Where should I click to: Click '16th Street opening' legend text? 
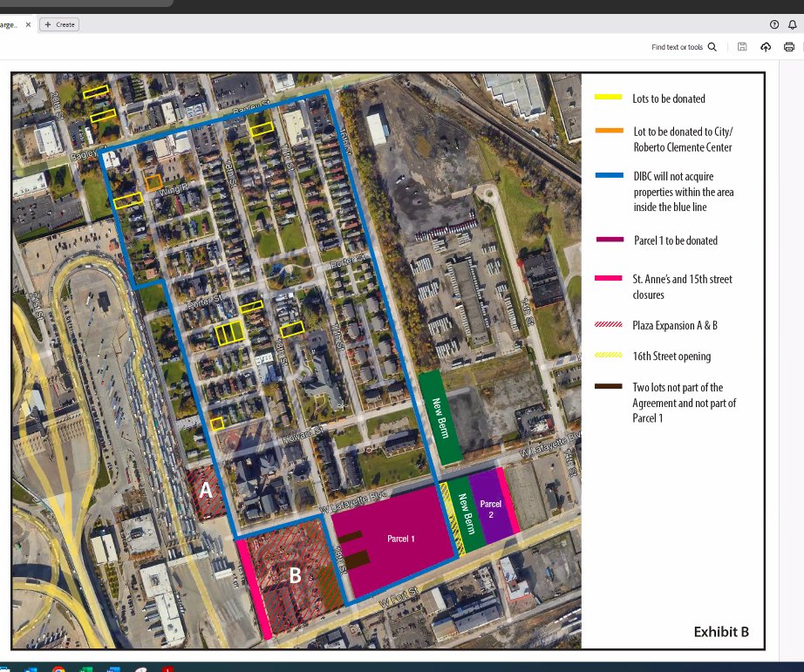(671, 356)
